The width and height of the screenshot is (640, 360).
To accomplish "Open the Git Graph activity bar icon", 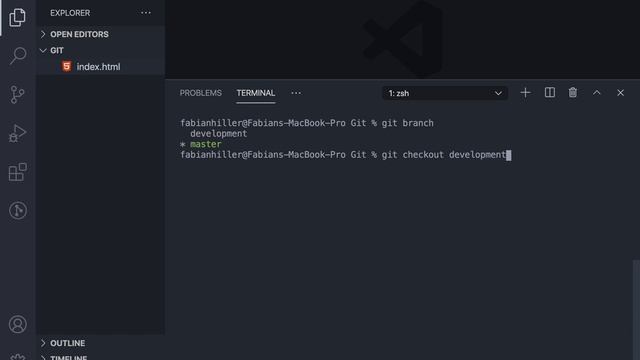I will pos(18,211).
